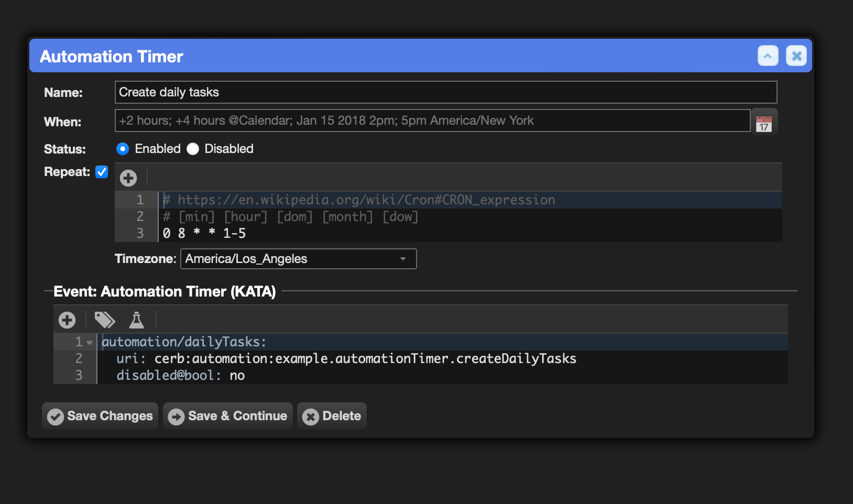The height and width of the screenshot is (504, 853).
Task: Click the disabled@bool line in KATA editor
Action: click(443, 376)
